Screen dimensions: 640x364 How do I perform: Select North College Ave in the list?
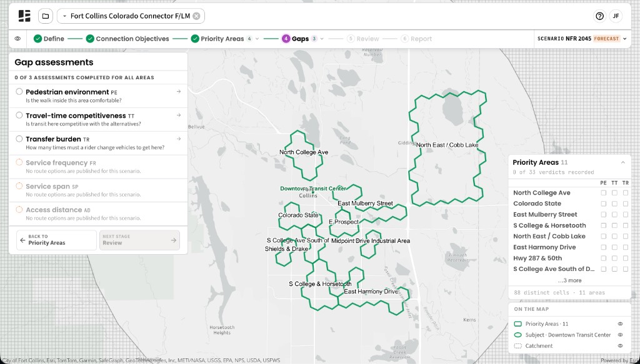pos(542,193)
